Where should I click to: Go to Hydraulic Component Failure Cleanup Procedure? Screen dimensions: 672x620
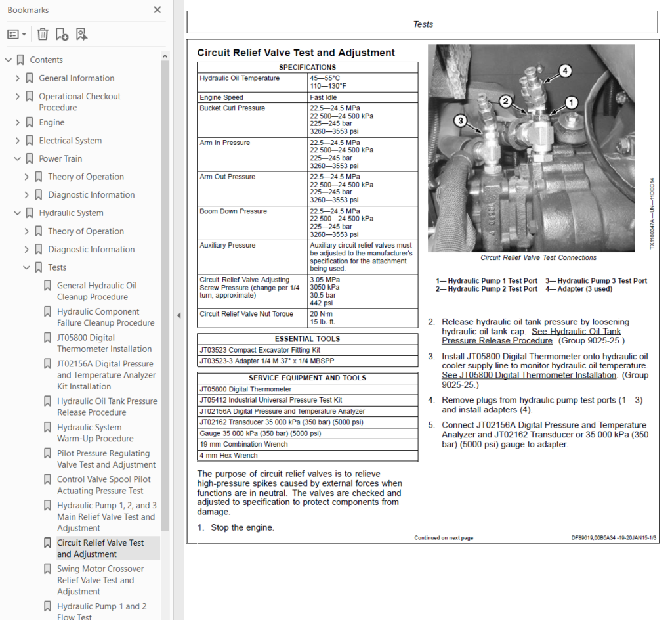click(x=106, y=317)
